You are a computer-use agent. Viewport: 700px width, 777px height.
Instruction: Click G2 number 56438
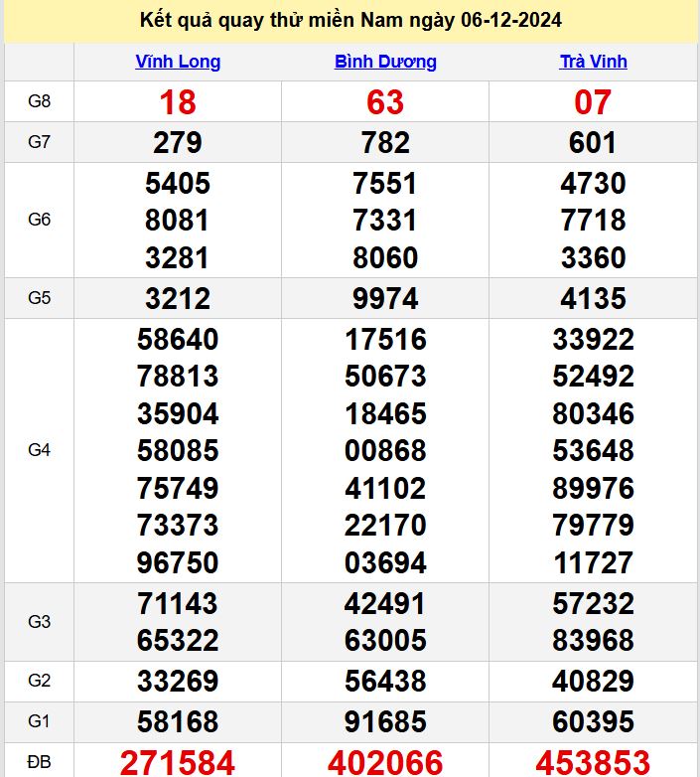click(x=385, y=681)
